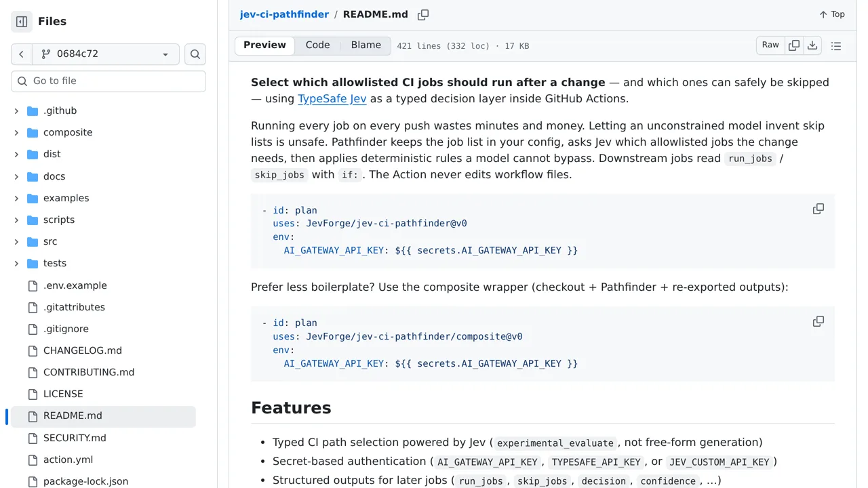Image resolution: width=868 pixels, height=488 pixels.
Task: Click the .github folder icon
Action: tap(33, 111)
